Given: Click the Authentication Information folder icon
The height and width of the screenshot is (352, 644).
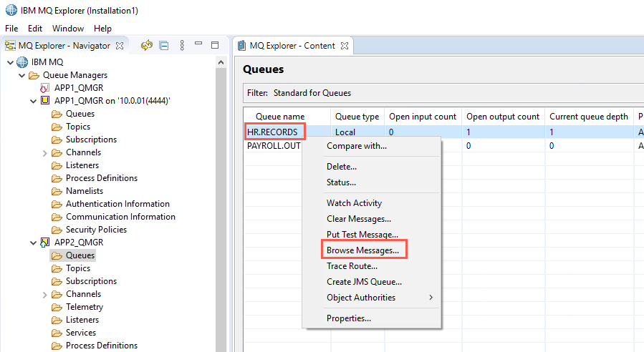Looking at the screenshot, I should (57, 205).
